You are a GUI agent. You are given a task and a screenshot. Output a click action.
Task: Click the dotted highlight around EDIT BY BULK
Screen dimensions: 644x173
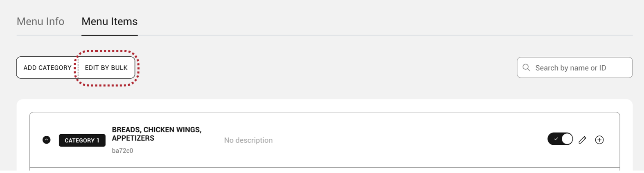pos(107,51)
